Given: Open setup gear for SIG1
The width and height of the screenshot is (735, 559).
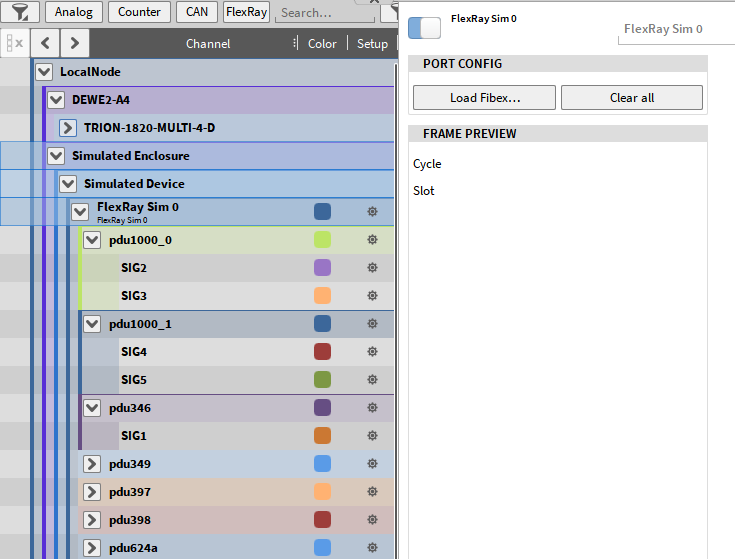Looking at the screenshot, I should point(372,436).
